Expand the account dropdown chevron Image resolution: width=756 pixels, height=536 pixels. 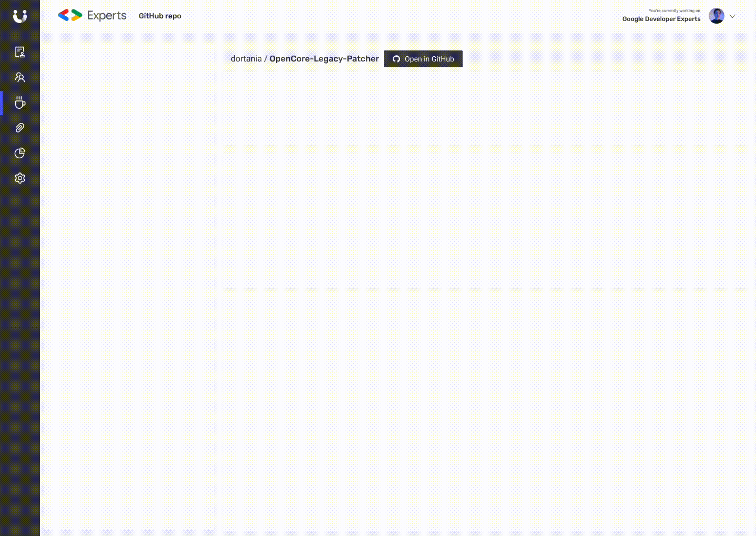click(x=732, y=16)
